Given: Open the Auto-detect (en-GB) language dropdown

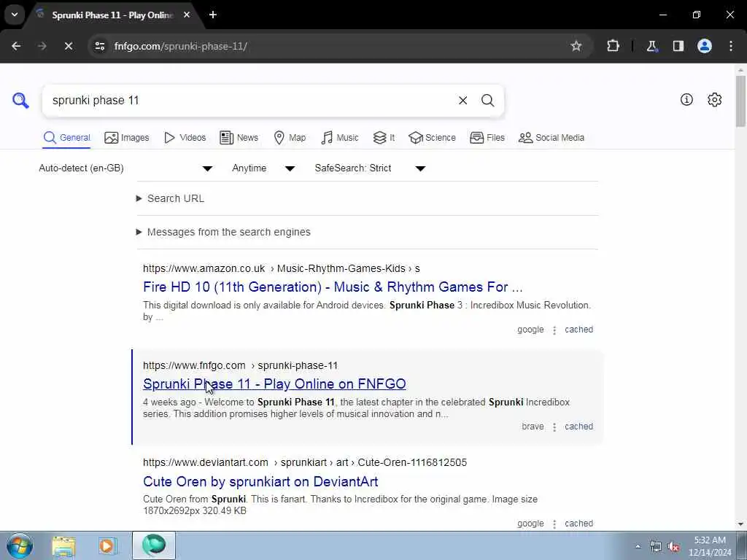Looking at the screenshot, I should click(x=125, y=168).
